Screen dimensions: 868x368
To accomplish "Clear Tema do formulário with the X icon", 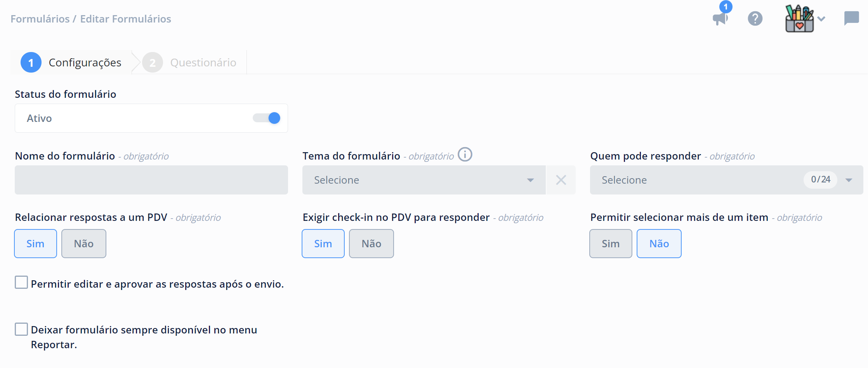I will [561, 180].
